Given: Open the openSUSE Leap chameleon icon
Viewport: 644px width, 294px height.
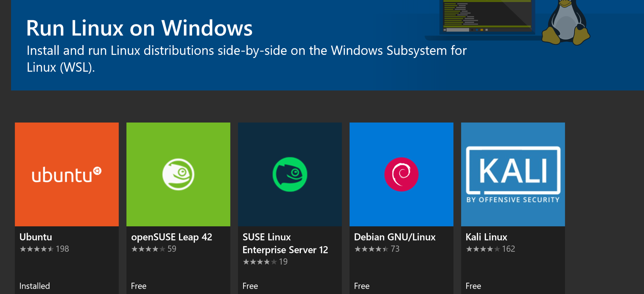Looking at the screenshot, I should 178,174.
